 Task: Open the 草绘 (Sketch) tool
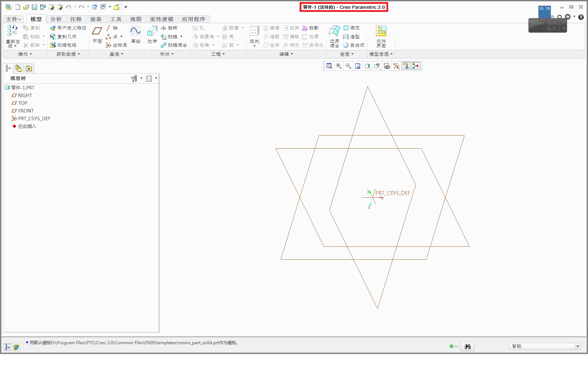[x=136, y=35]
